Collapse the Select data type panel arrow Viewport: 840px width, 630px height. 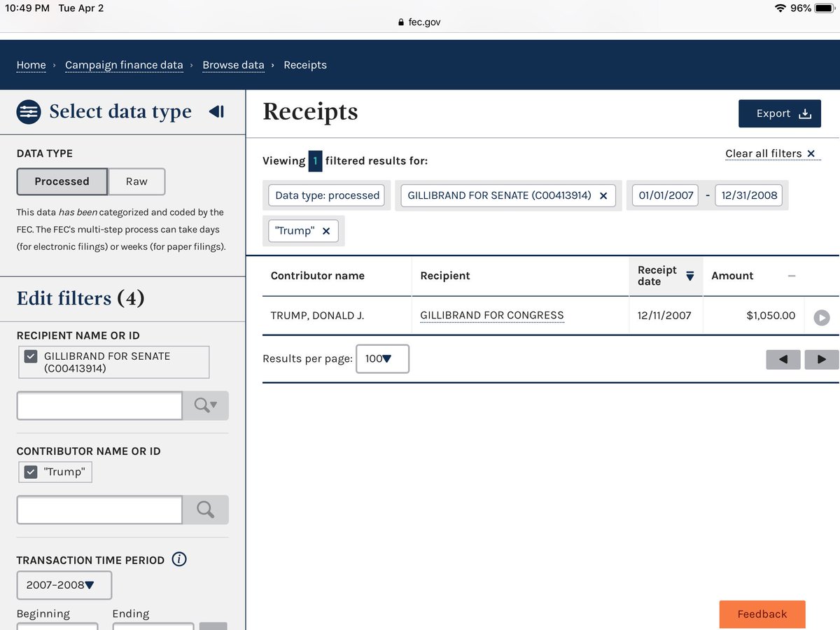point(216,111)
